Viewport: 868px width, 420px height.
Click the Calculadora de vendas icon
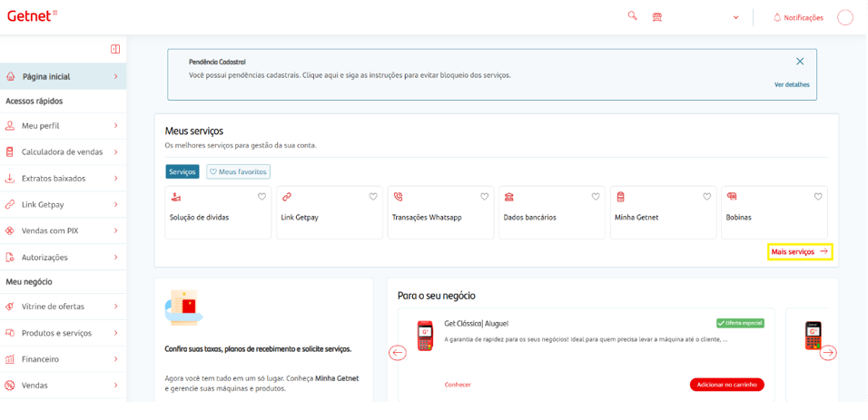[x=9, y=151]
